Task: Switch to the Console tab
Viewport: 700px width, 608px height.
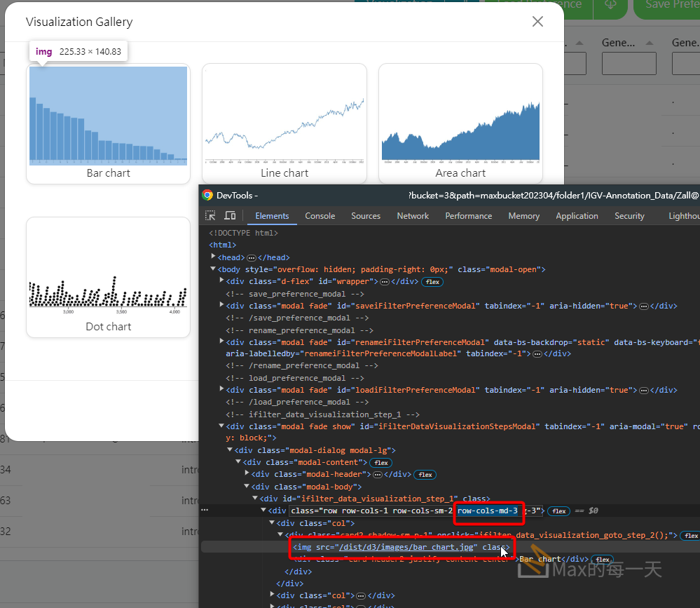Action: pos(320,216)
